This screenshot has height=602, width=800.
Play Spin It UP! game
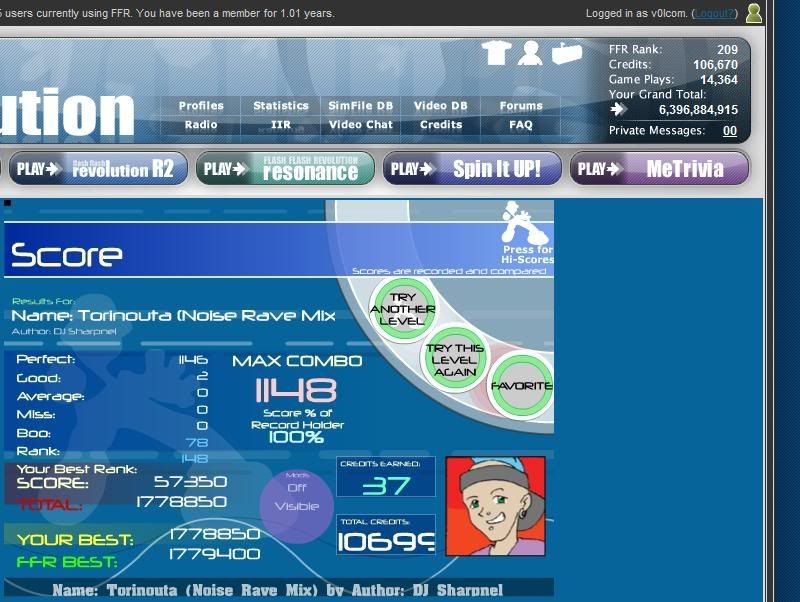coord(472,168)
